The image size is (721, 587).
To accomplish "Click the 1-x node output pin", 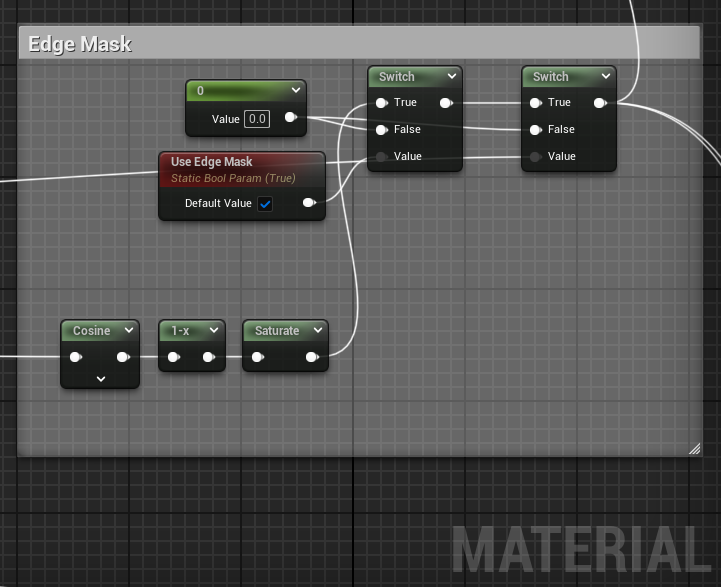I will 209,357.
